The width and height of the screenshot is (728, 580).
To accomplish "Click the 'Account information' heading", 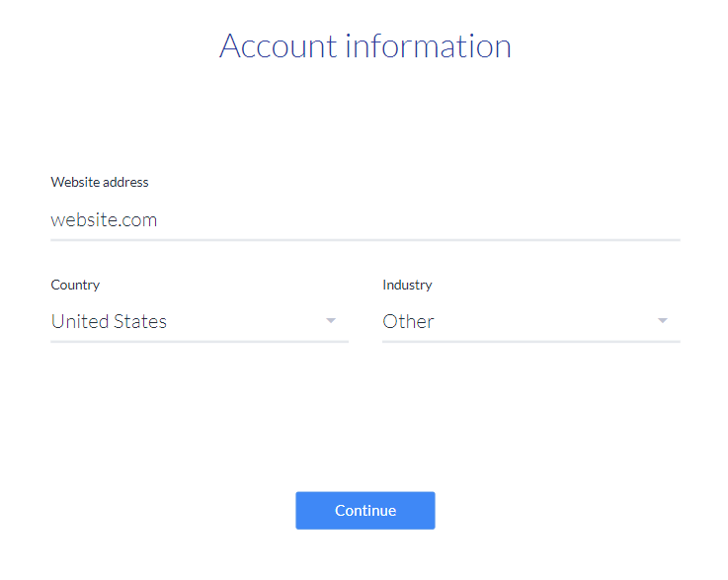I will 364,46.
